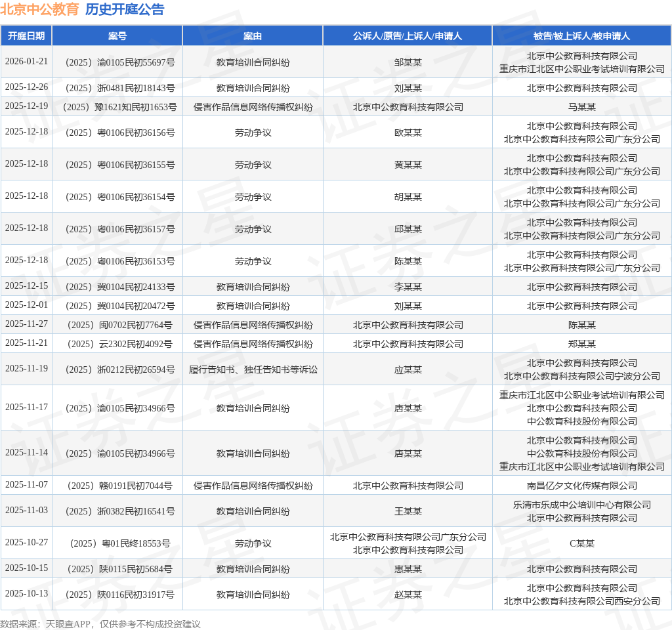The image size is (672, 630).
Task: Select the date 2025-11-07
Action: click(x=26, y=484)
